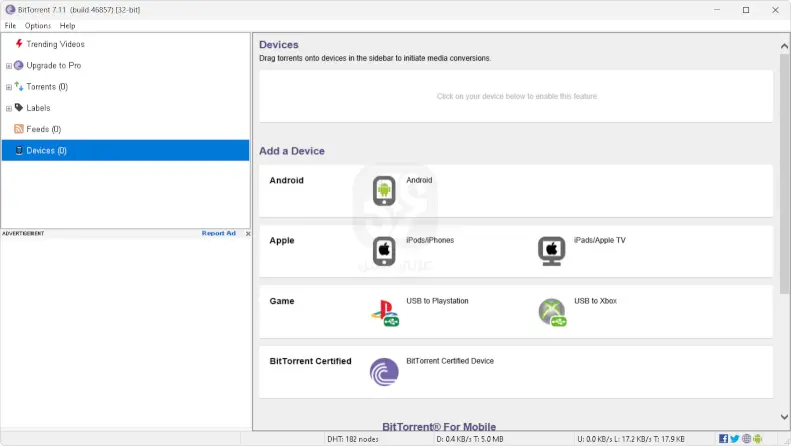This screenshot has width=791, height=446.
Task: Click the Upgrade to Pro logo icon
Action: coord(19,65)
